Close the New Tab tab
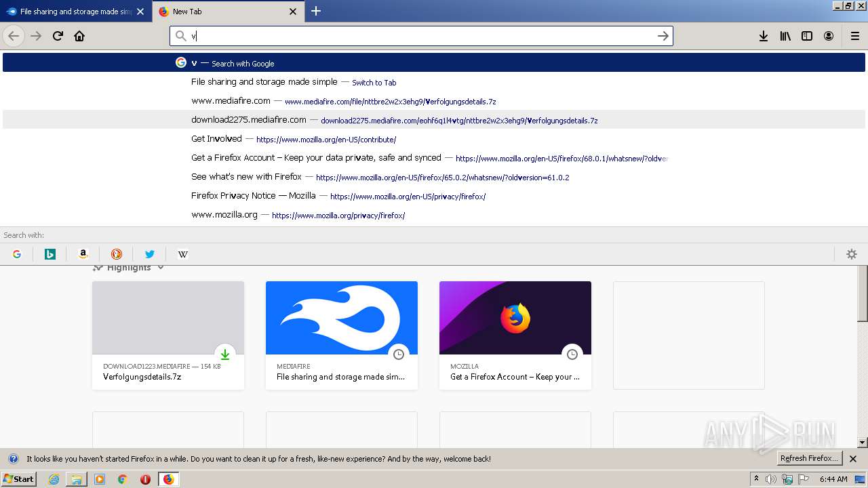 [x=293, y=12]
